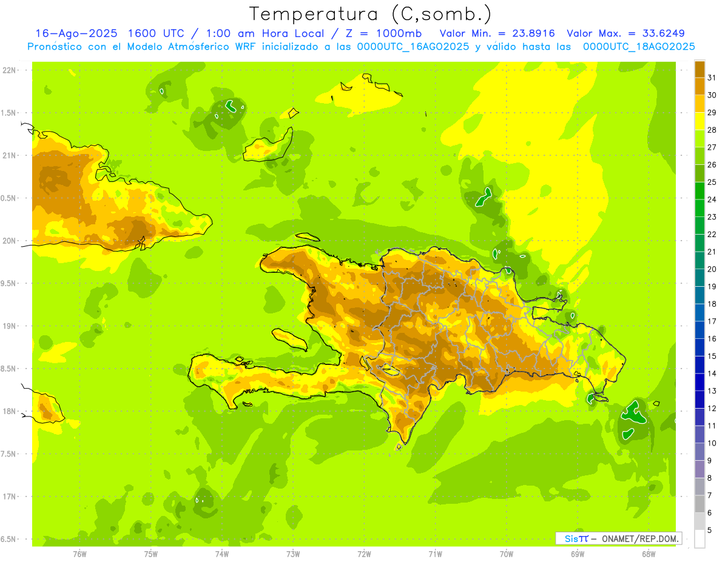Click the '75W' longitude tick label
728x562 pixels.
coord(151,554)
